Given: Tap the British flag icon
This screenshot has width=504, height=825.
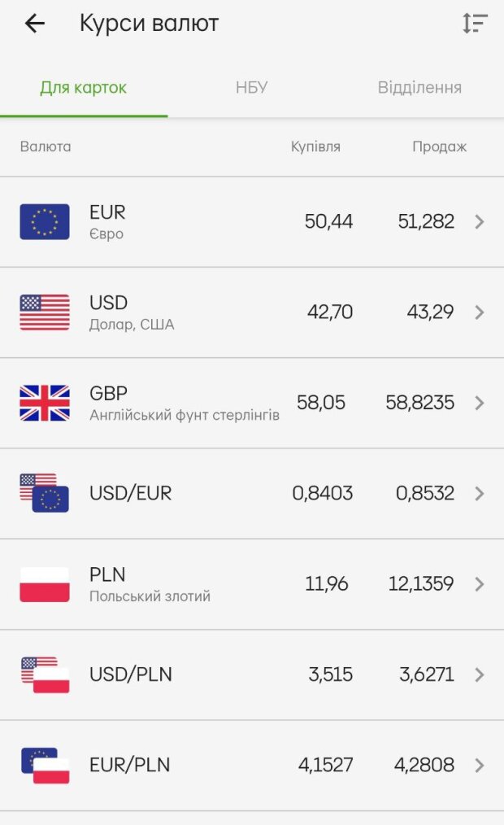Looking at the screenshot, I should coord(45,403).
